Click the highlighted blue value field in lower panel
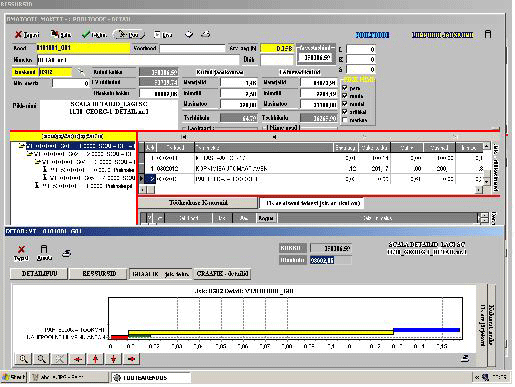515x387 pixels. pyautogui.click(x=330, y=260)
